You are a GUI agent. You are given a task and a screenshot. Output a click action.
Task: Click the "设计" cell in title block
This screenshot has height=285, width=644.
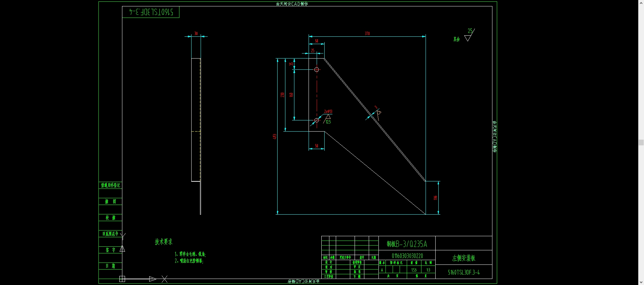[329, 262]
